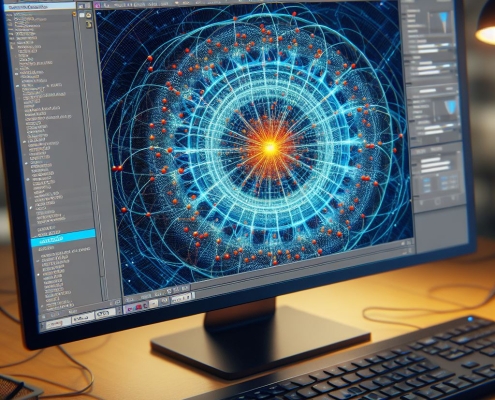
Task: Click the header bar of the left panel
Action: pyautogui.click(x=40, y=6)
